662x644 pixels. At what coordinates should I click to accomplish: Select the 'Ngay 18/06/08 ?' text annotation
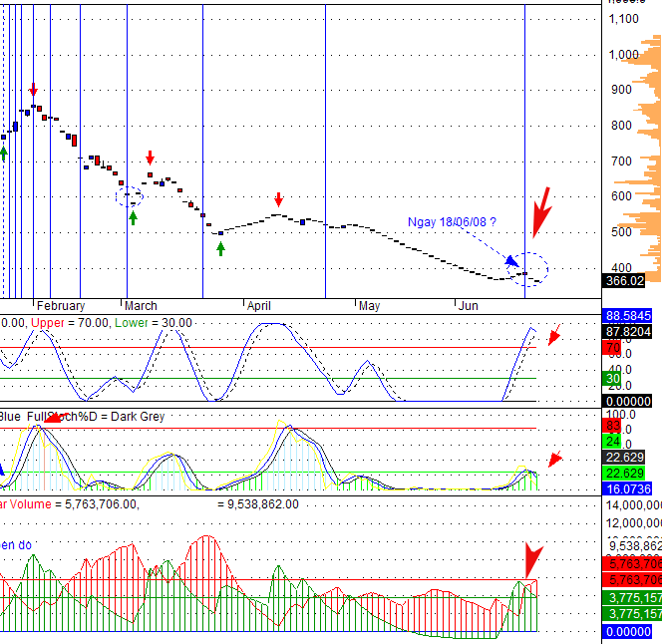tap(452, 221)
